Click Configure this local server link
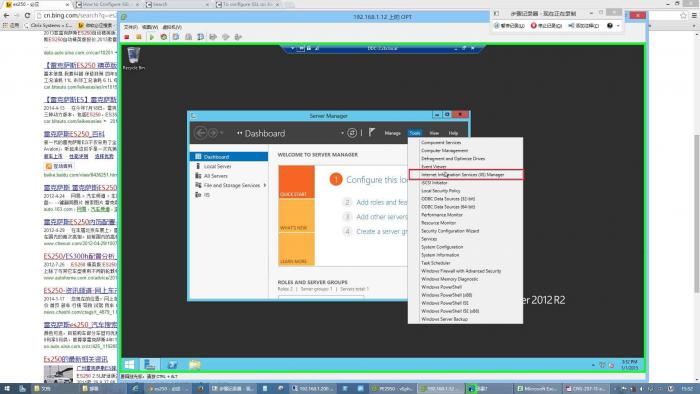This screenshot has height=394, width=700. click(377, 180)
